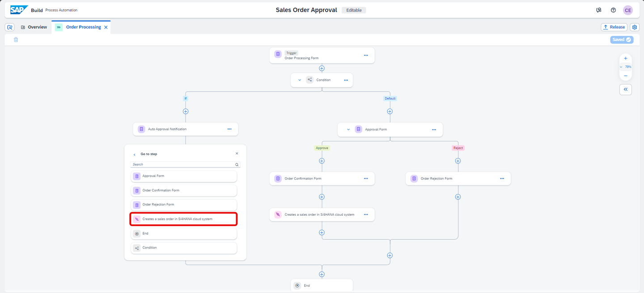The image size is (644, 293).
Task: Click the Search field in Go to step
Action: click(x=182, y=164)
